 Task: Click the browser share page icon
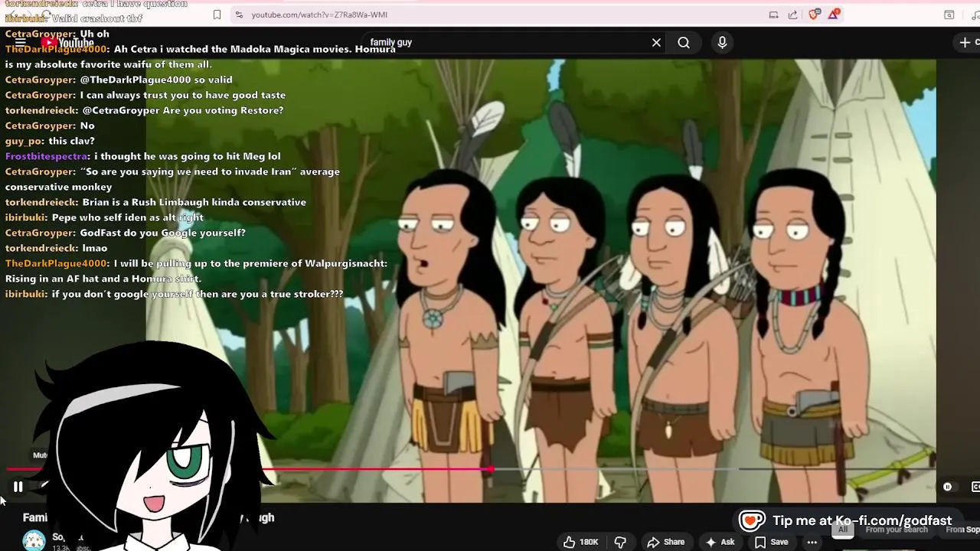tap(792, 15)
